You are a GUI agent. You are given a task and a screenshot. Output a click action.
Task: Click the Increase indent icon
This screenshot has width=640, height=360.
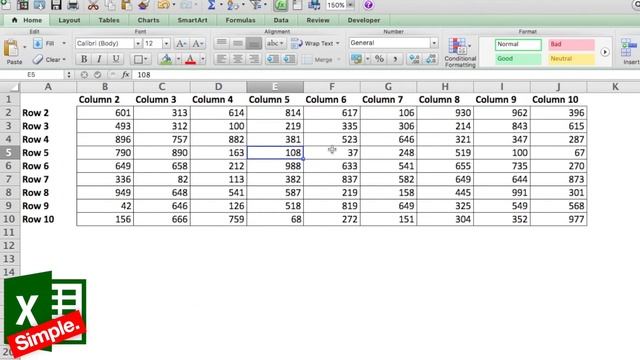[x=289, y=59]
